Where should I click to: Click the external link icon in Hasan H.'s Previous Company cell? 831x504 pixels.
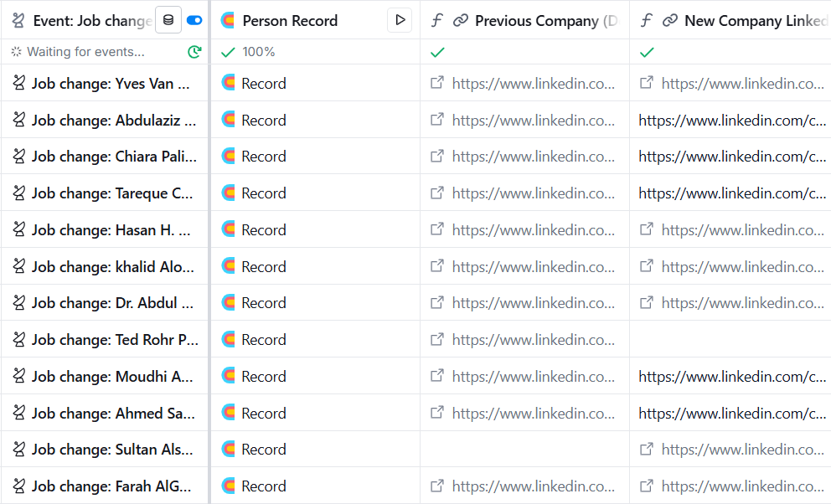coord(436,229)
